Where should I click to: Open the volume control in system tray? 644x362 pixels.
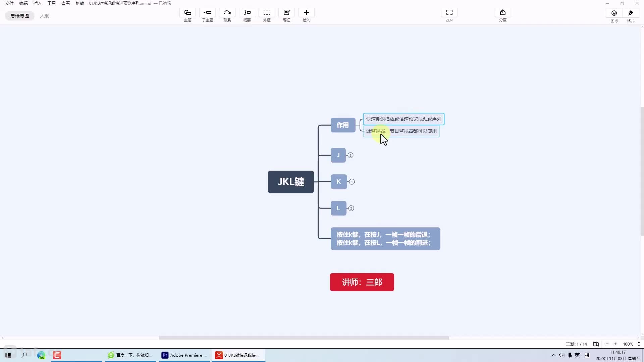[x=561, y=355]
